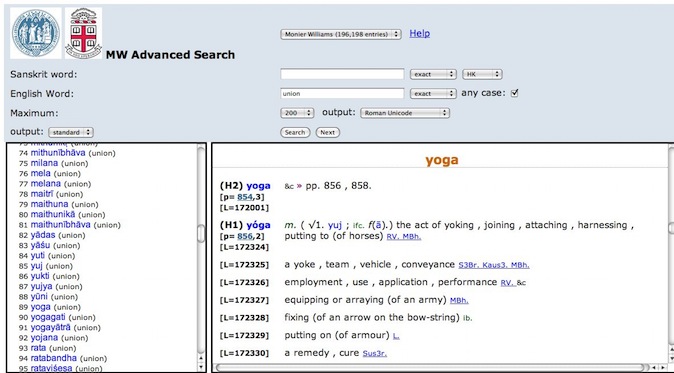Screen dimensions: 674x373
Task: Select yukti in results list
Action: point(40,276)
